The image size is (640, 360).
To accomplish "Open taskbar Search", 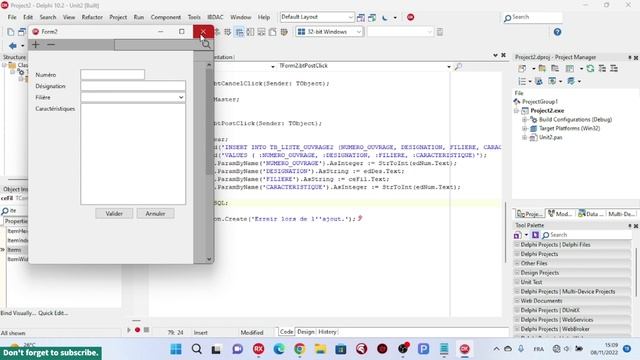I will point(197,349).
